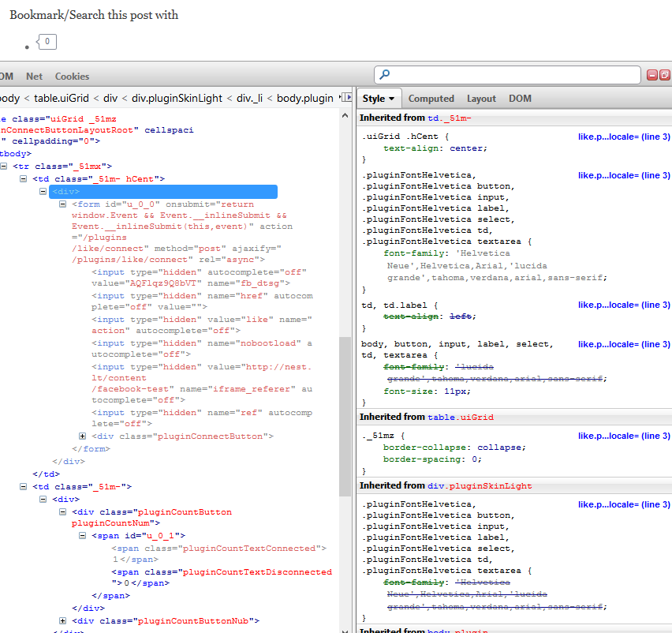The width and height of the screenshot is (672, 633).
Task: Click the border-collapse: collapse property
Action: (x=454, y=448)
